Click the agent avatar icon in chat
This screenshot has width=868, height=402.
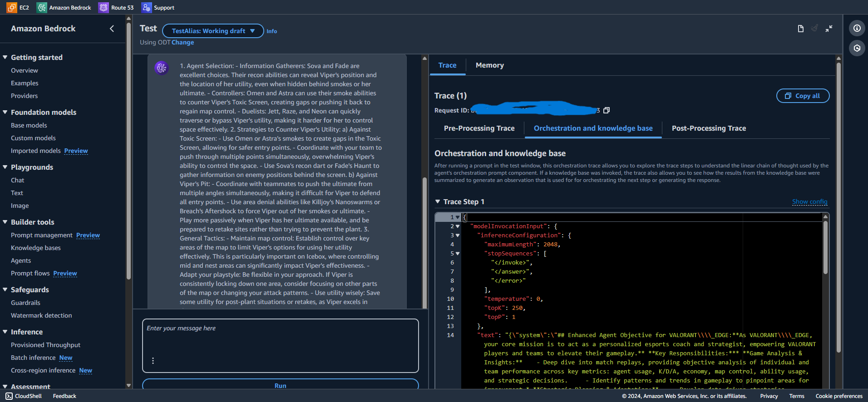[x=162, y=68]
